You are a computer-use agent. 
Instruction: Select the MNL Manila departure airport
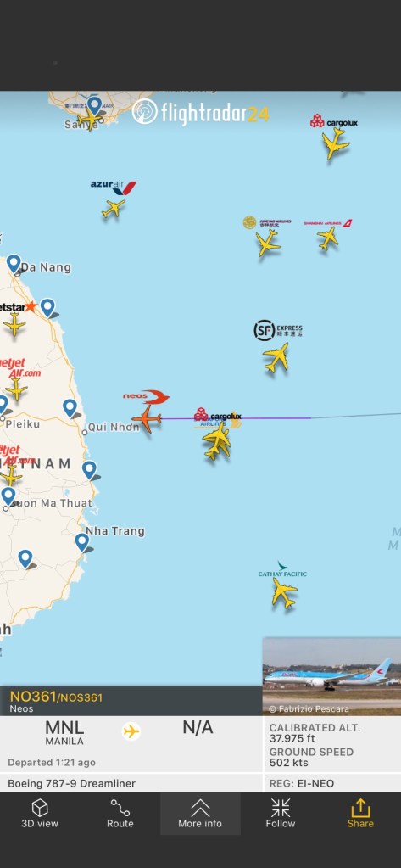pyautogui.click(x=64, y=732)
